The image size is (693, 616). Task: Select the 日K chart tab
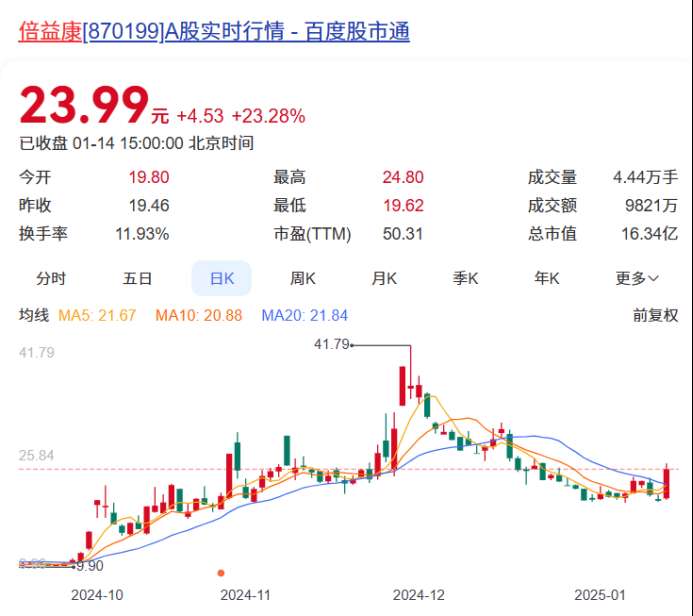pyautogui.click(x=221, y=278)
